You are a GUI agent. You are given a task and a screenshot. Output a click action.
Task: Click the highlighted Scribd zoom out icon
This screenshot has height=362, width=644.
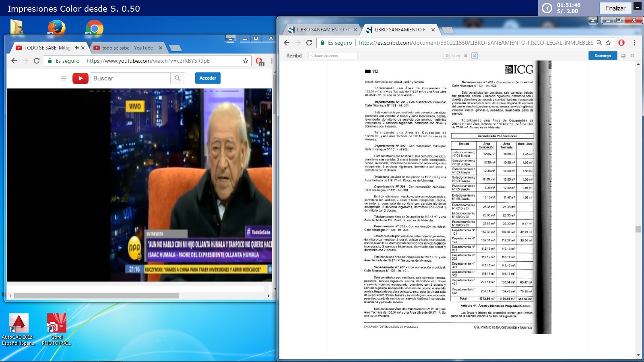475,56
